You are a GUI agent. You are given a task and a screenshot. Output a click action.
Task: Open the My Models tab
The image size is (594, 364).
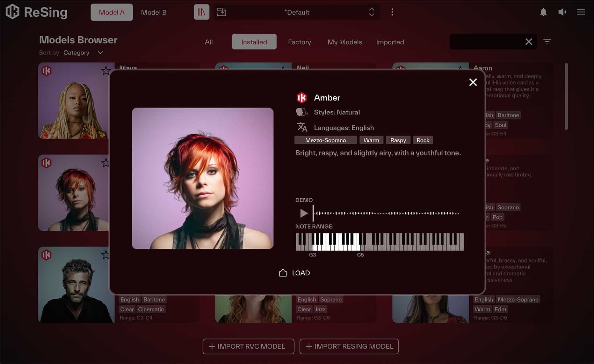point(345,42)
